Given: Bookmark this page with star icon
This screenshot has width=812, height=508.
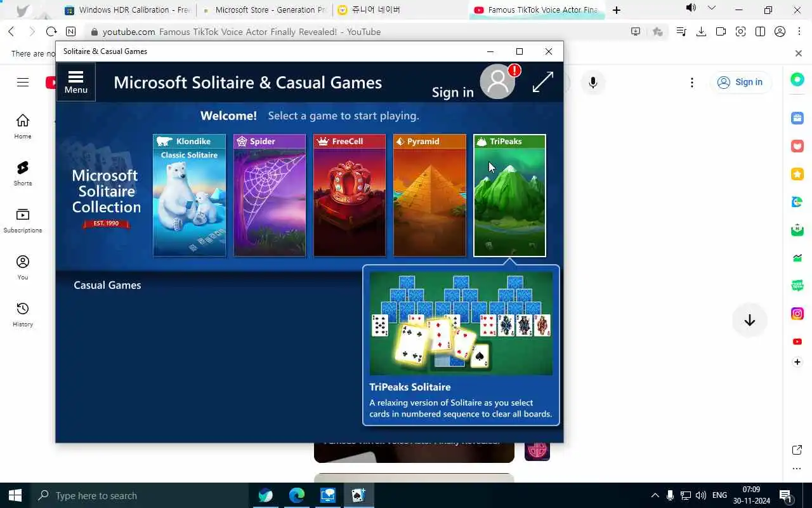Looking at the screenshot, I should click(x=657, y=32).
